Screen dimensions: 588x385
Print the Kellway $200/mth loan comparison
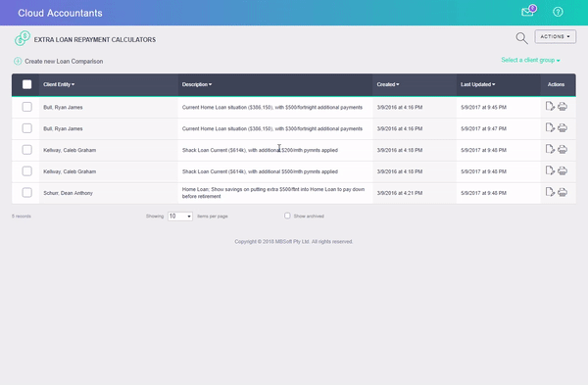563,150
